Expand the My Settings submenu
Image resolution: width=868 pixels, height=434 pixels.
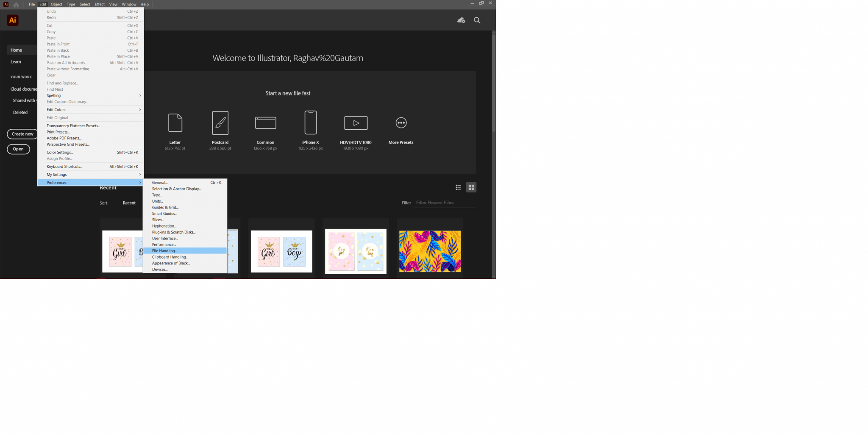pyautogui.click(x=91, y=175)
